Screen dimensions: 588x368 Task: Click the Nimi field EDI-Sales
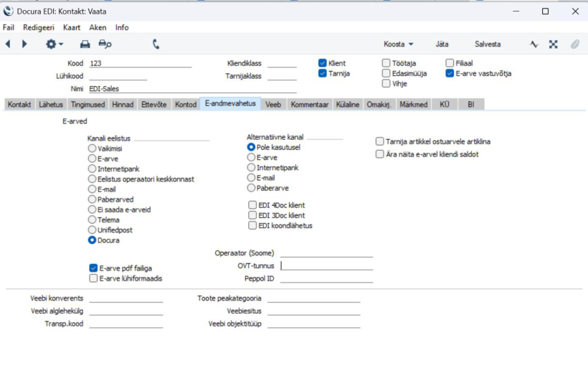[193, 88]
